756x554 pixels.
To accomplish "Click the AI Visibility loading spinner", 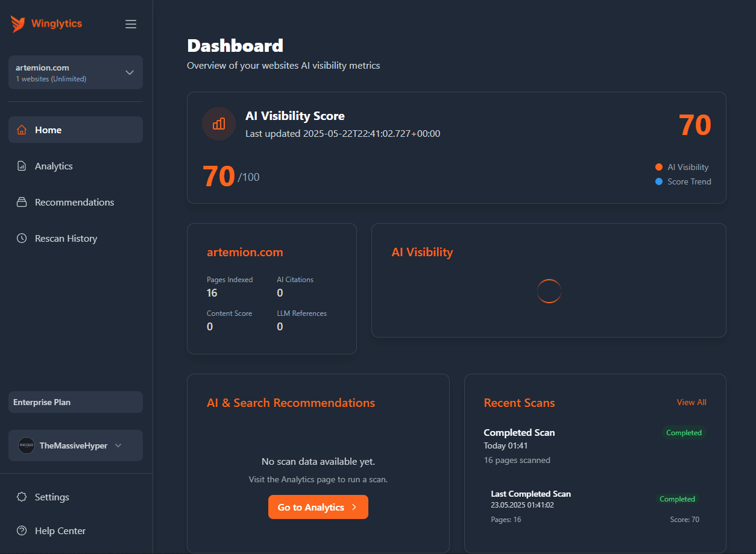I will click(x=549, y=291).
